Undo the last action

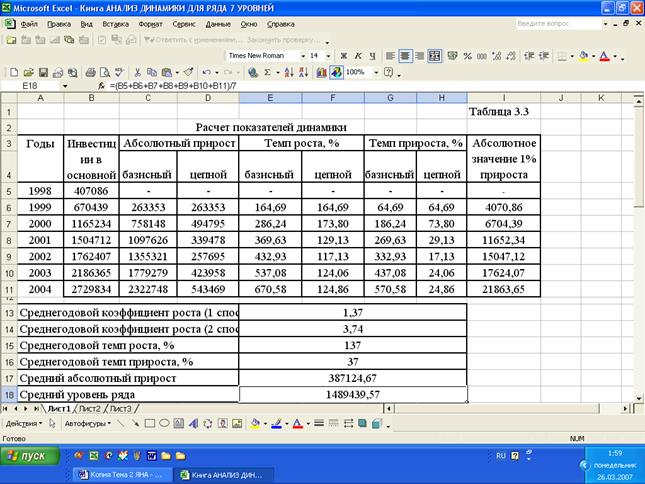point(206,73)
